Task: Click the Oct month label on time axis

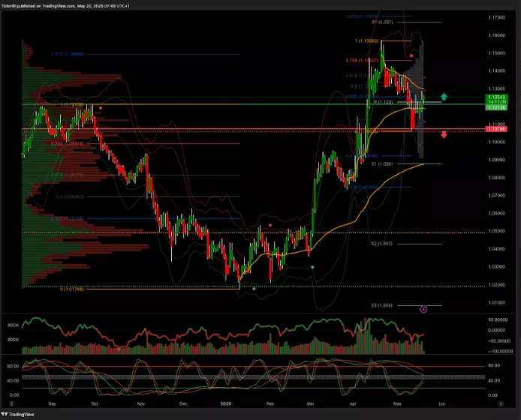Action: (95, 403)
